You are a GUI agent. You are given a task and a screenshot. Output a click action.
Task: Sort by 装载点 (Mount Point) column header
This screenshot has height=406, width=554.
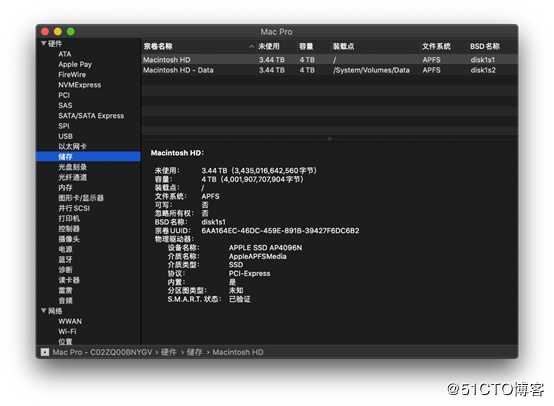click(x=343, y=46)
